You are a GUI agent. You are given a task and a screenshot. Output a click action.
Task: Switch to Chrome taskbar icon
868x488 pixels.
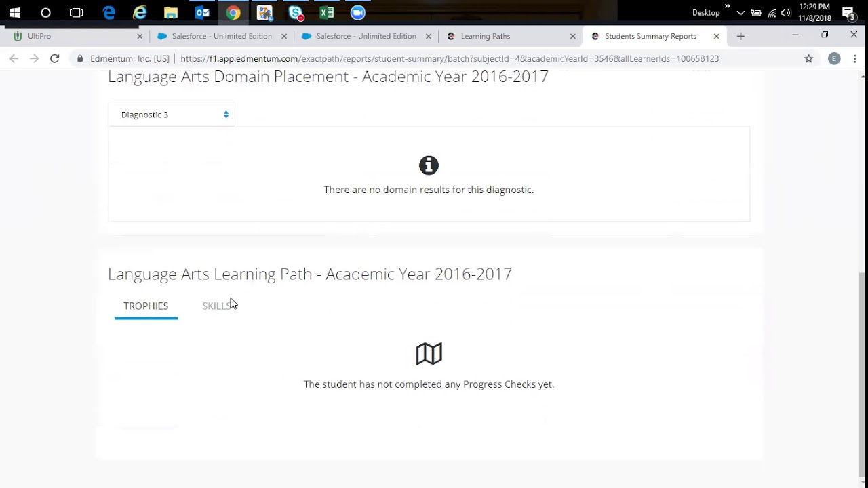click(x=233, y=12)
